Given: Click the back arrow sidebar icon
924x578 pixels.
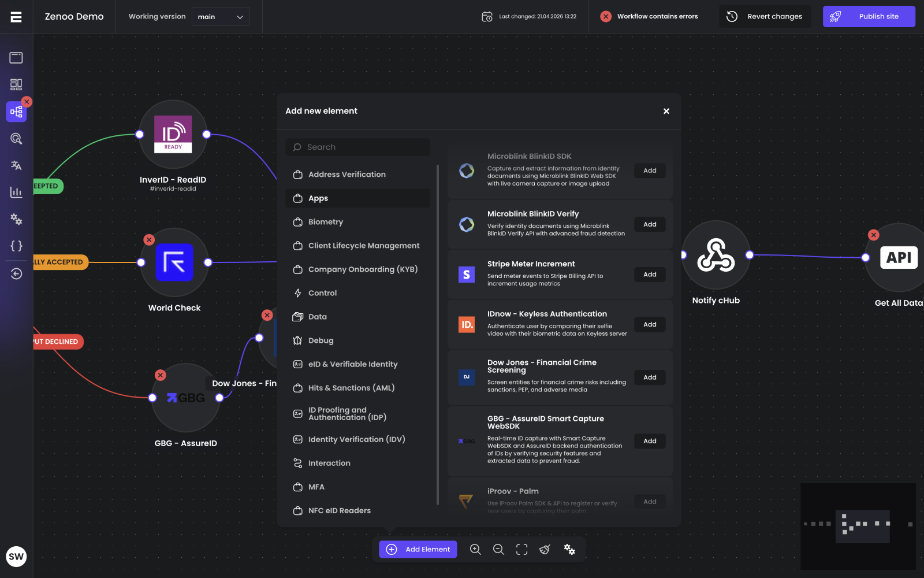Looking at the screenshot, I should click(x=16, y=273).
